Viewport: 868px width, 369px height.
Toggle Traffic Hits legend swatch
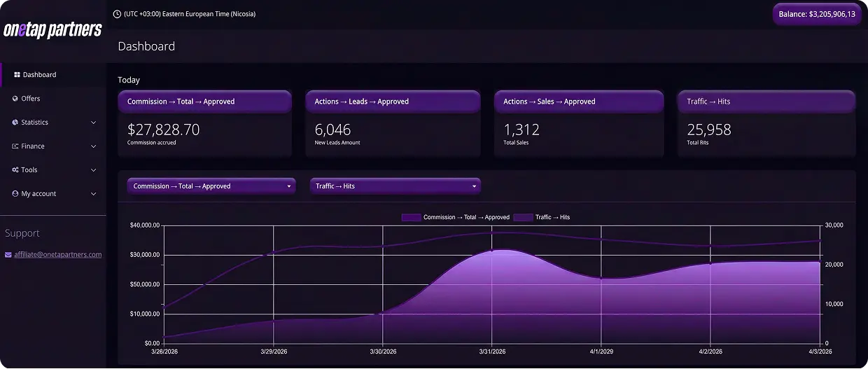(523, 218)
